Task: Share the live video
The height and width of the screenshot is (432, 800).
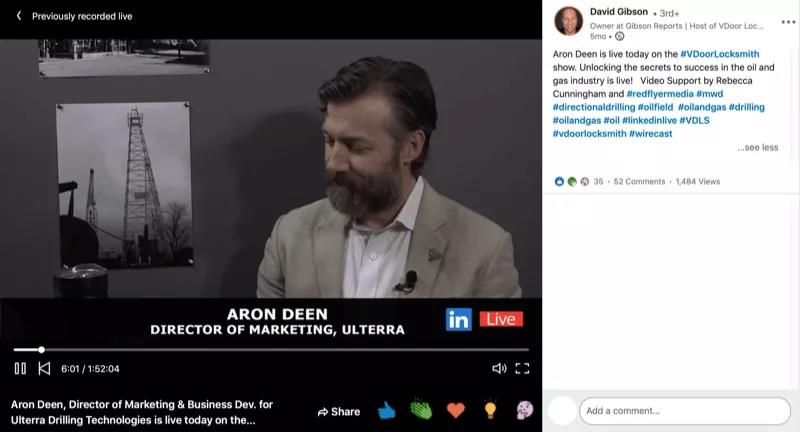Action: click(x=338, y=411)
